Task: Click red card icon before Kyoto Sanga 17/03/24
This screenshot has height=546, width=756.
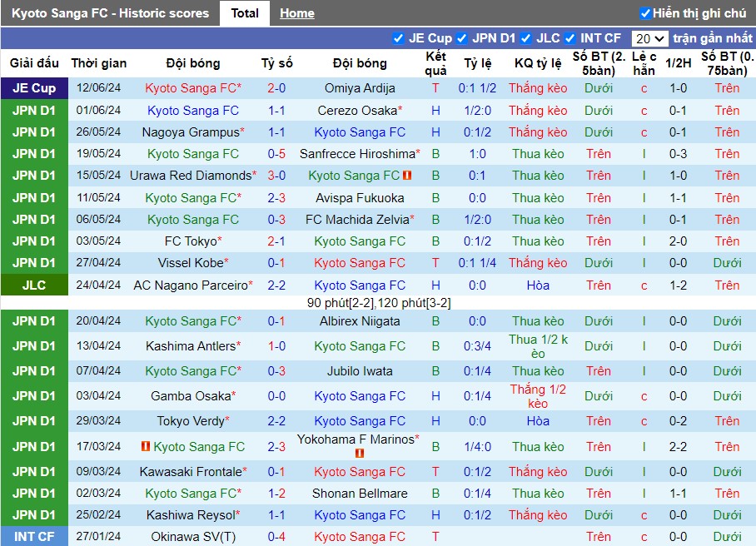Action: [x=145, y=446]
